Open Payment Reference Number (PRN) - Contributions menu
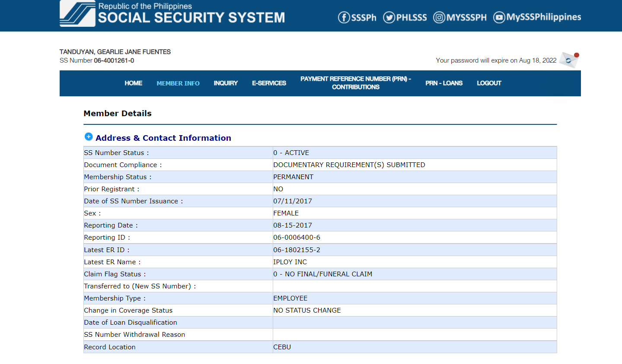Image resolution: width=622 pixels, height=364 pixels. 356,83
